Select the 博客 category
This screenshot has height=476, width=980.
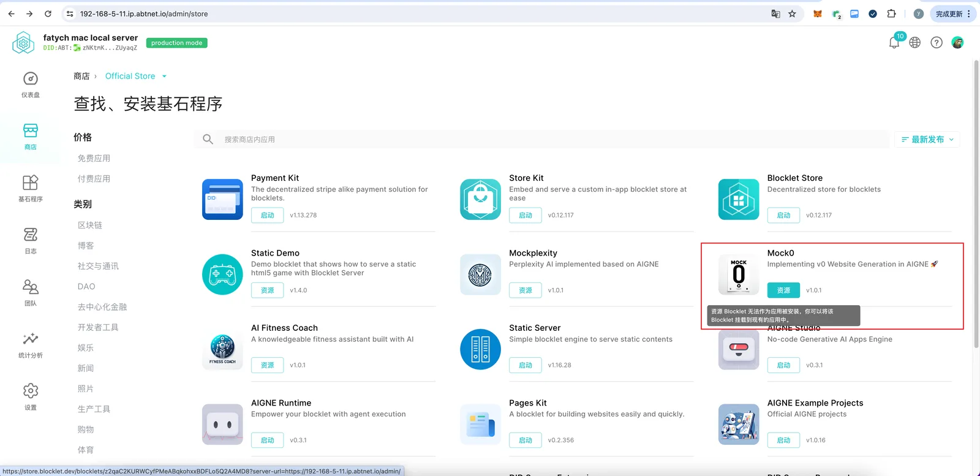[x=86, y=246]
